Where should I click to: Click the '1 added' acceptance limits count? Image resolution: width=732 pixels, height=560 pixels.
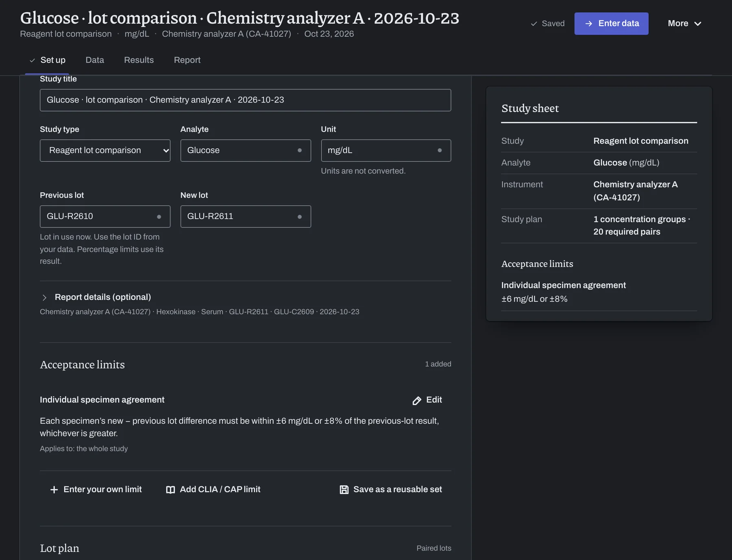438,364
